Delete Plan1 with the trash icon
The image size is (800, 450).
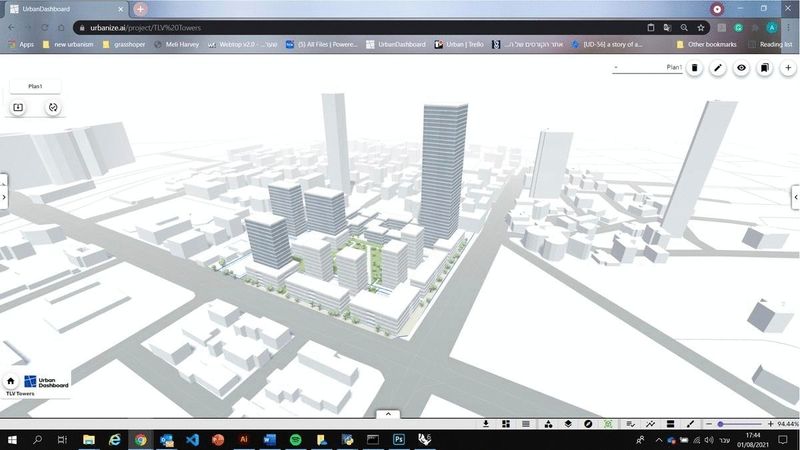pyautogui.click(x=694, y=68)
